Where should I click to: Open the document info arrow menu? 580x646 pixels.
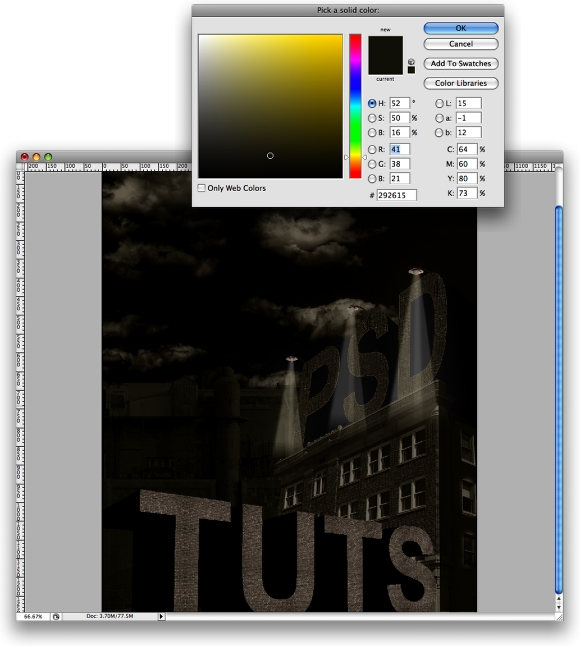pos(161,616)
